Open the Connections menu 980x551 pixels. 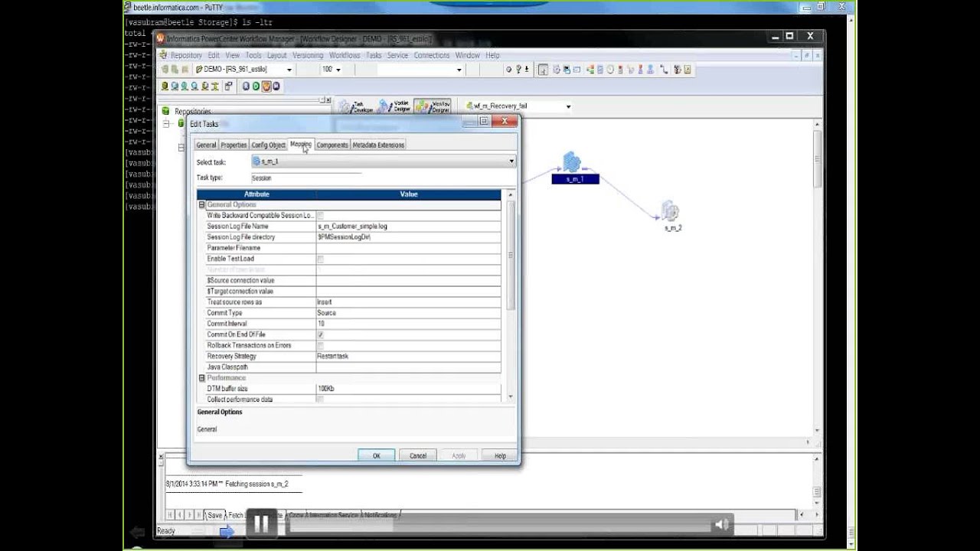pos(432,55)
